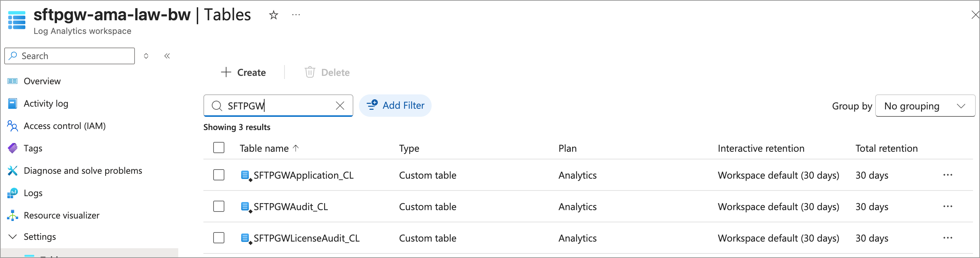Screen dimensions: 980x258
Task: Click the Diagnose and solve problems wrench icon
Action: pyautogui.click(x=13, y=171)
